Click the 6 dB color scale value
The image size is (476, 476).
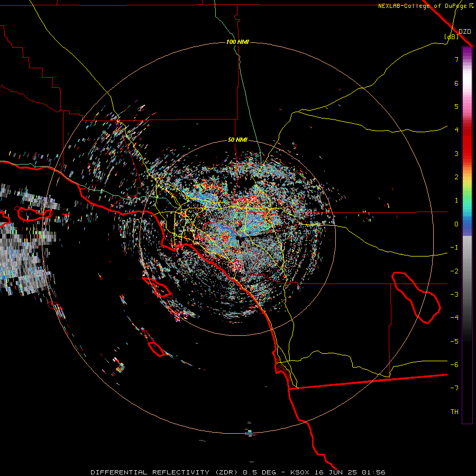[x=456, y=83]
